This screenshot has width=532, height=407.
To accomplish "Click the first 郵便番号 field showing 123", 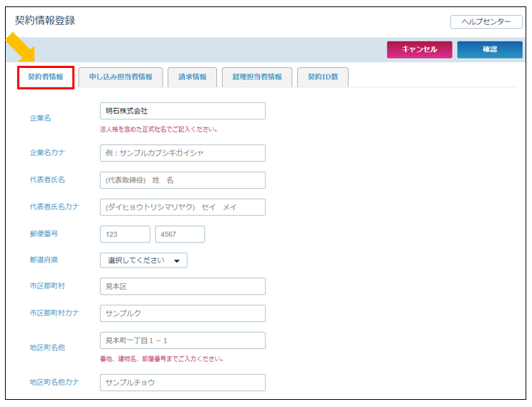I will tap(125, 234).
